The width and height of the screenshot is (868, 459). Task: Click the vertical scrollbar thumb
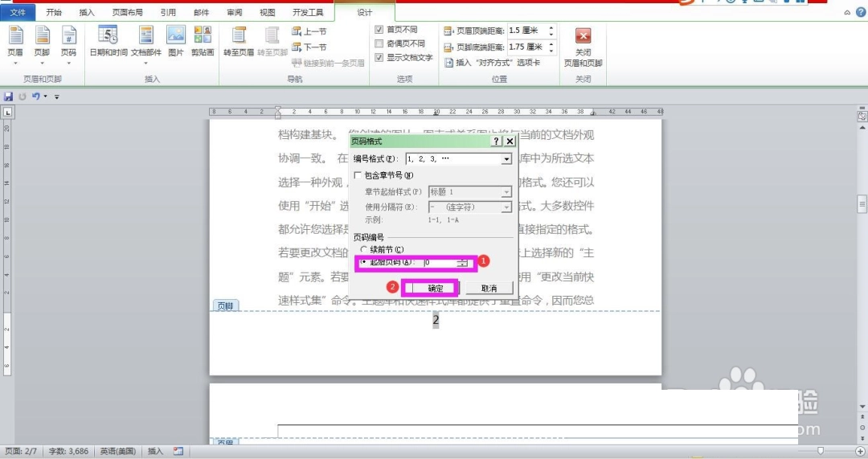[862, 203]
